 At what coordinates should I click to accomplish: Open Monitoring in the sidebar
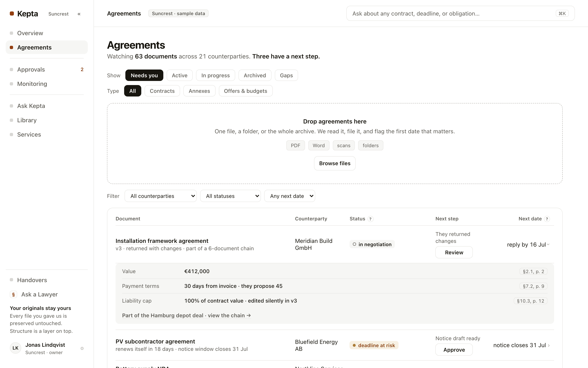tap(47, 84)
